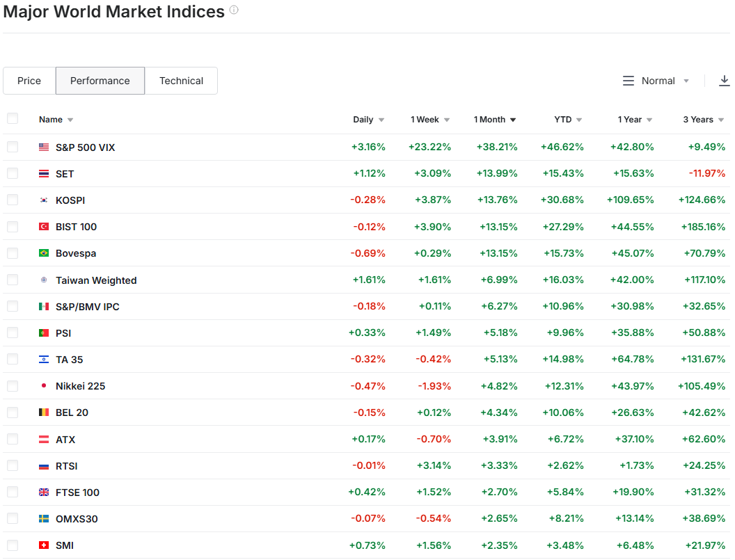
Task: Select the BIST 100 row checkbox
Action: pos(13,227)
